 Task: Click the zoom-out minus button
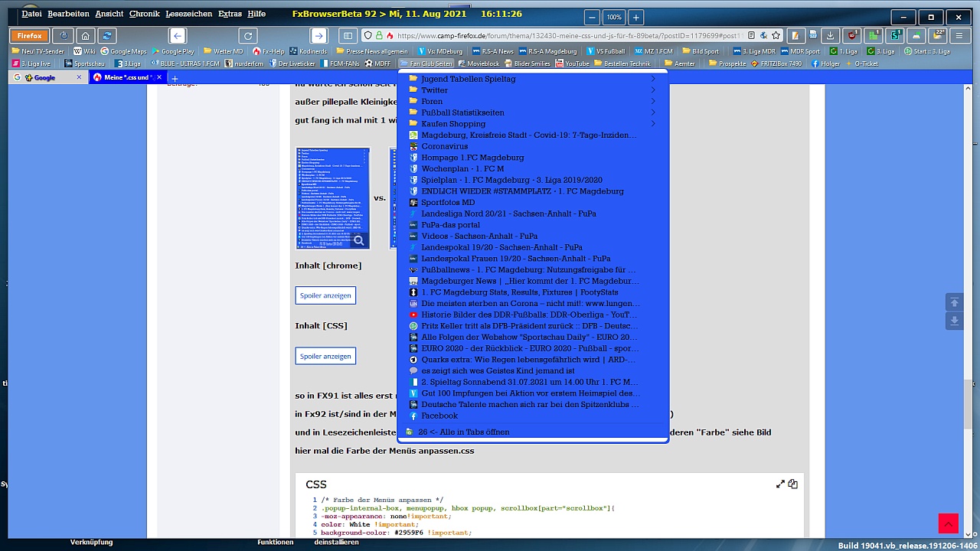tap(592, 17)
